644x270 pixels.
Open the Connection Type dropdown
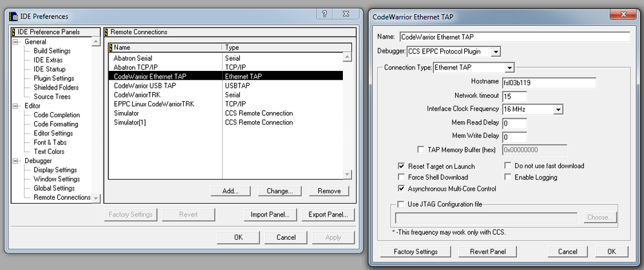[x=510, y=67]
